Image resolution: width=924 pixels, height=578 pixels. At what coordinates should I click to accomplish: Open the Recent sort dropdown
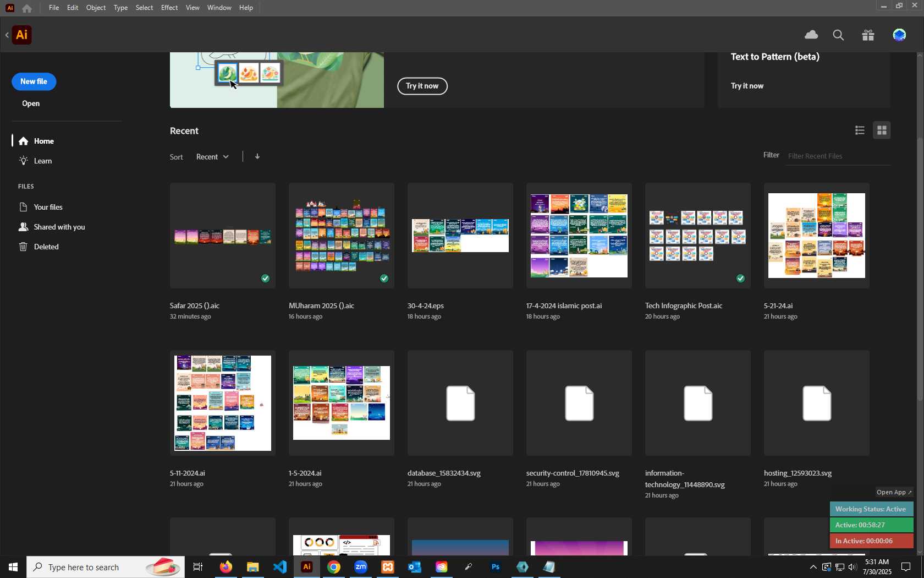pos(212,157)
